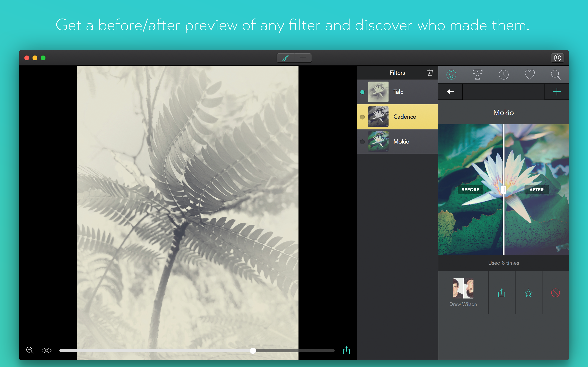Image resolution: width=588 pixels, height=367 pixels.
Task: Open the user account icon at top right
Action: tap(557, 58)
